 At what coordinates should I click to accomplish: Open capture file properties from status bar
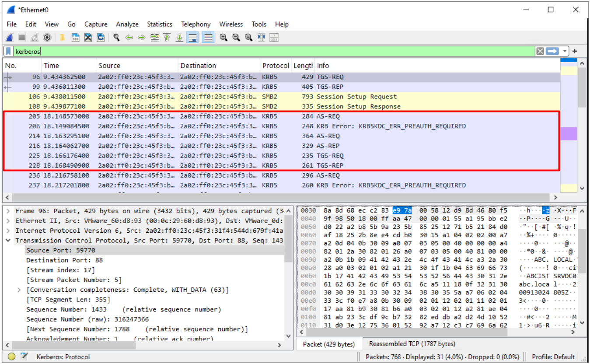24,357
